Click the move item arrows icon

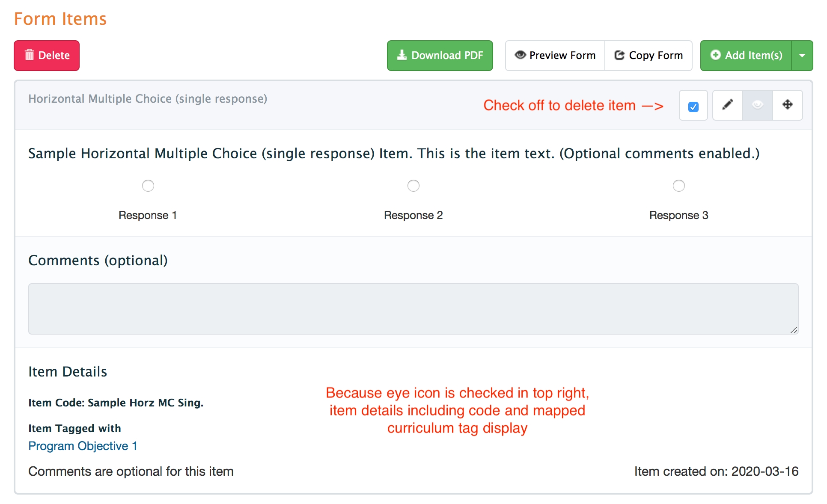(787, 105)
